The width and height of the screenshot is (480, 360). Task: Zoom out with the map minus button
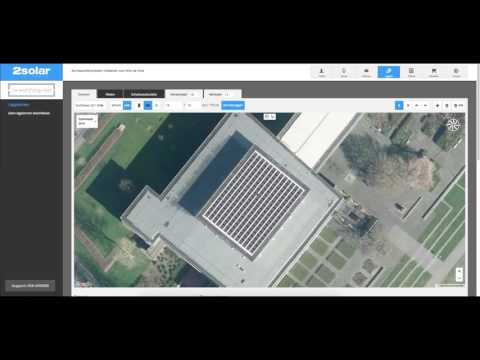point(459,278)
